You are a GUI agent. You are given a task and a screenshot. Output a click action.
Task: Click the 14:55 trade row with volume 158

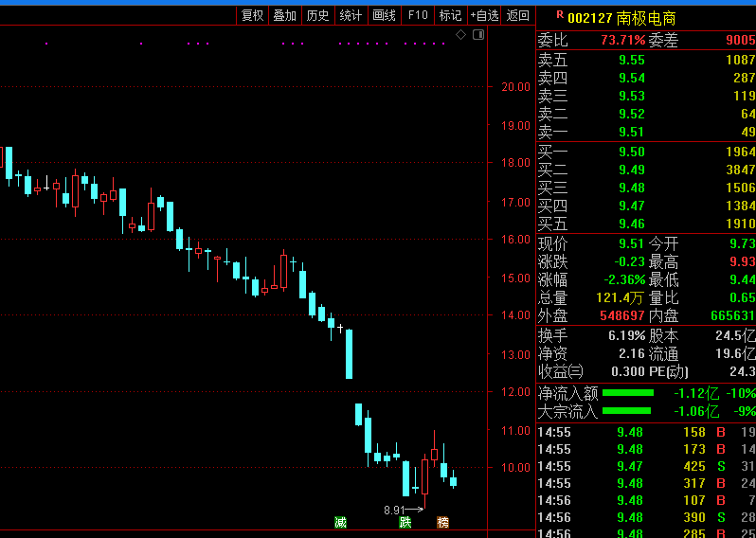pos(646,432)
